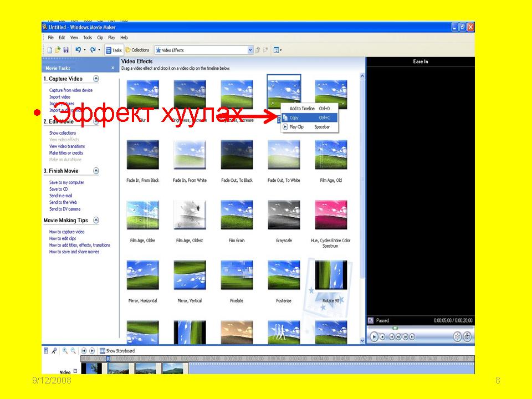The height and width of the screenshot is (399, 532).
Task: Click the Narrate Timeline microphone icon
Action: click(54, 351)
